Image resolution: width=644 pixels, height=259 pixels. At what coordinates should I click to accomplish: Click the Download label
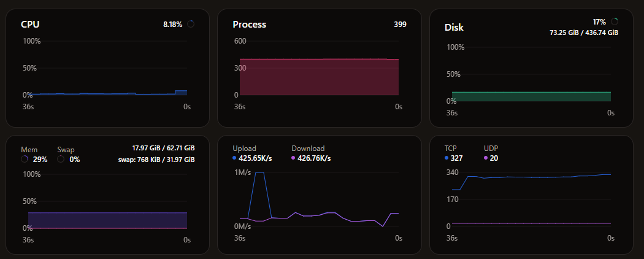click(x=308, y=149)
